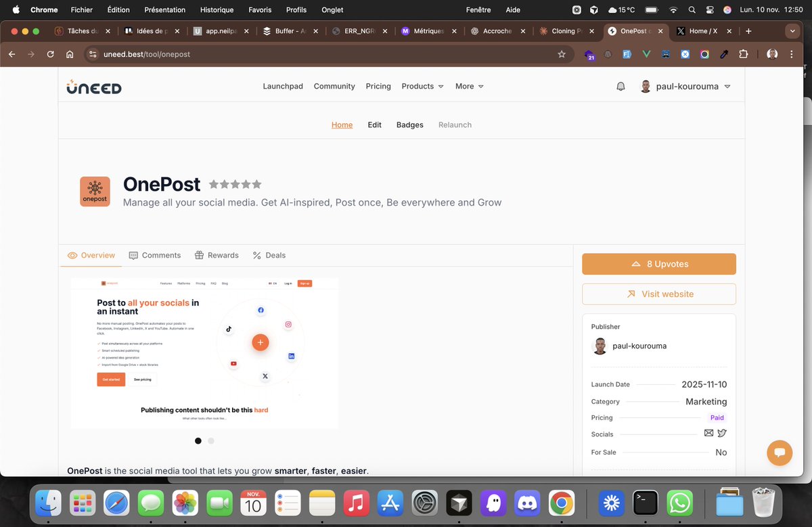Click the 8 Upvotes button

(659, 264)
